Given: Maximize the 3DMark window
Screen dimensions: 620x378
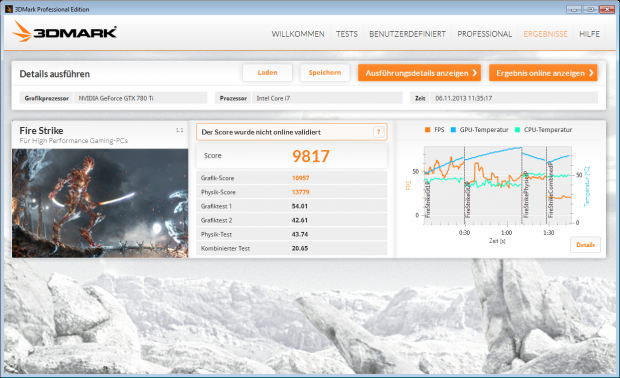Looking at the screenshot, I should (x=590, y=9).
